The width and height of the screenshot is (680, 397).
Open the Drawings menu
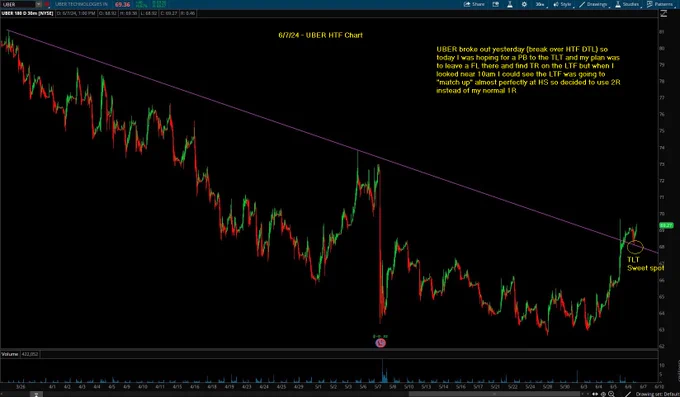click(594, 4)
